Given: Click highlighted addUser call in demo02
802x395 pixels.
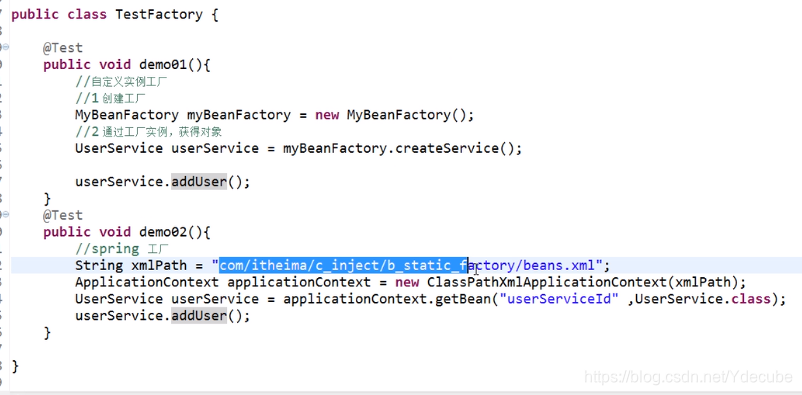Looking at the screenshot, I should point(198,316).
